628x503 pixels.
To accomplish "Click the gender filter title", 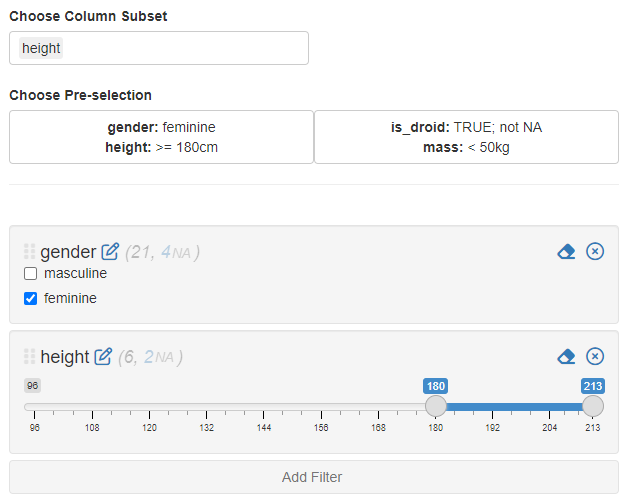I will click(x=68, y=252).
